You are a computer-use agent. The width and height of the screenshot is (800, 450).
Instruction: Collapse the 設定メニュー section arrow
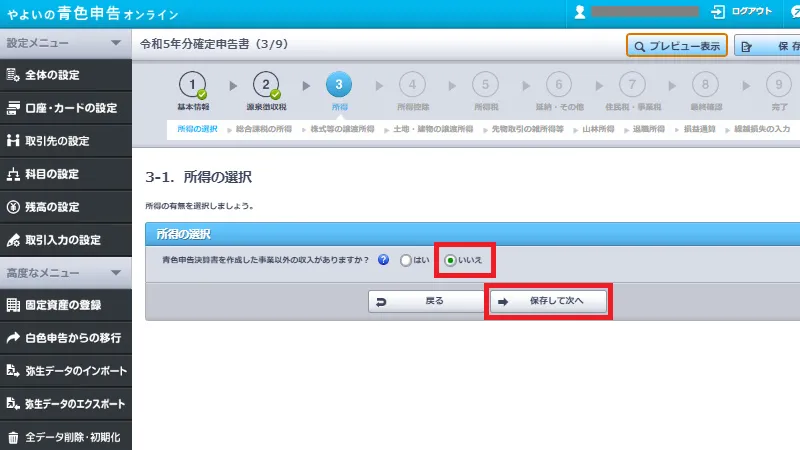[x=116, y=43]
